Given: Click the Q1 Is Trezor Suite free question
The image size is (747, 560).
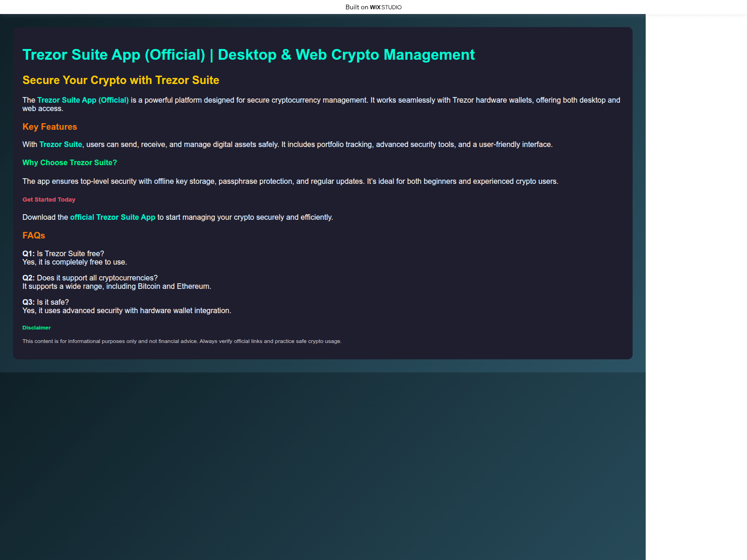Looking at the screenshot, I should click(x=63, y=254).
